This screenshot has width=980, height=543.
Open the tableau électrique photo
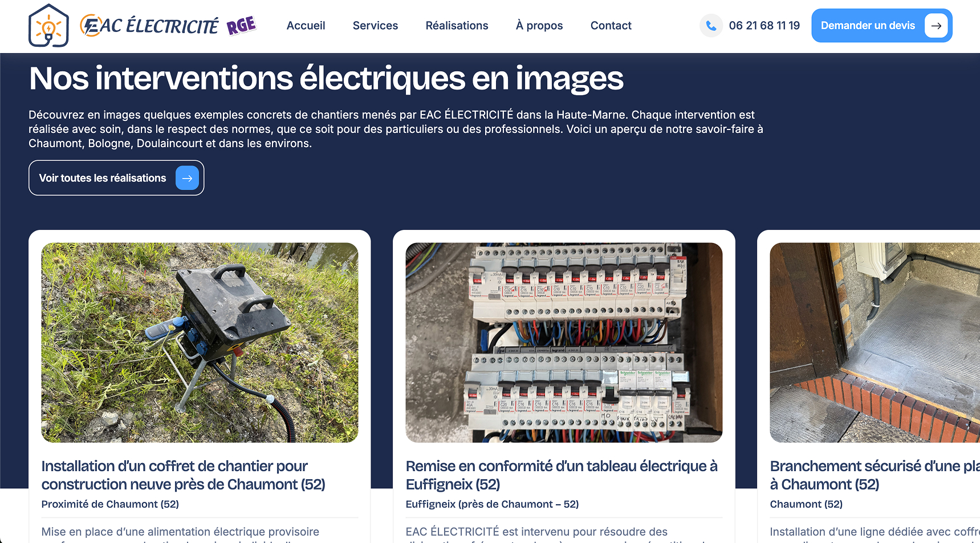click(564, 342)
